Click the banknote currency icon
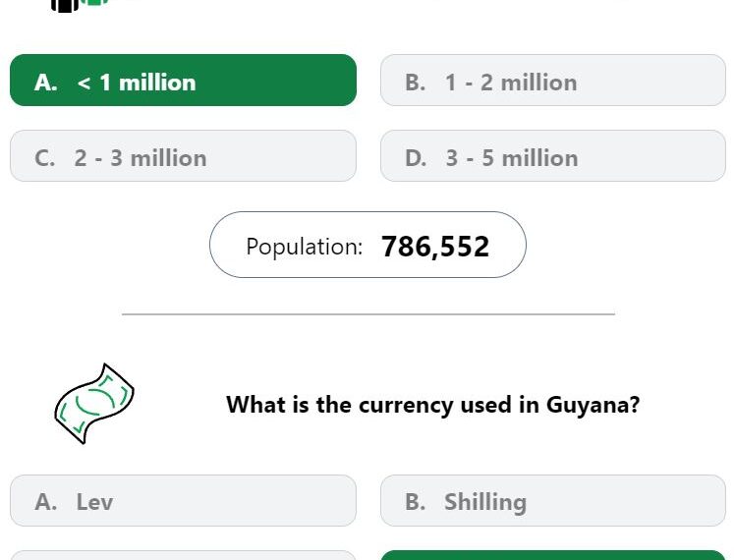 (x=94, y=404)
